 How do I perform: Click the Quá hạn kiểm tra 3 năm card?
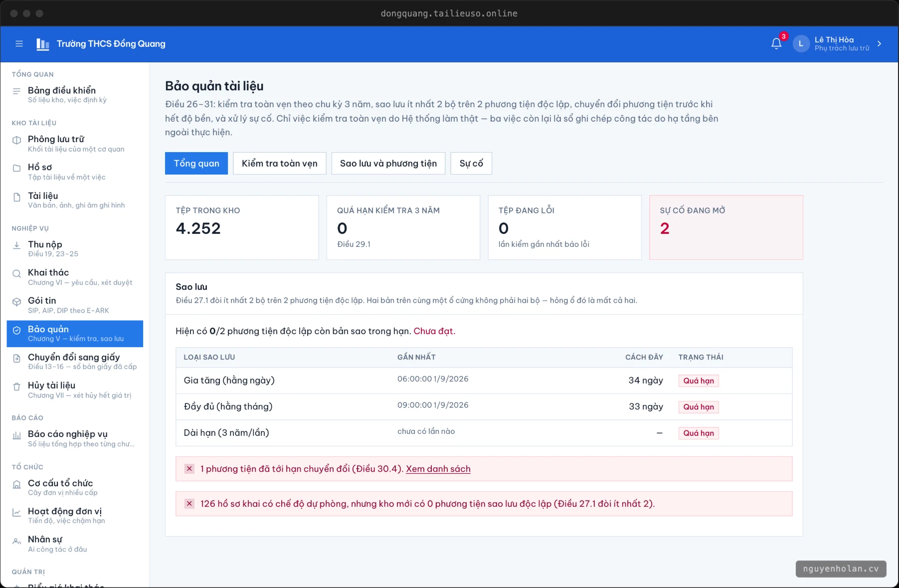pos(403,227)
